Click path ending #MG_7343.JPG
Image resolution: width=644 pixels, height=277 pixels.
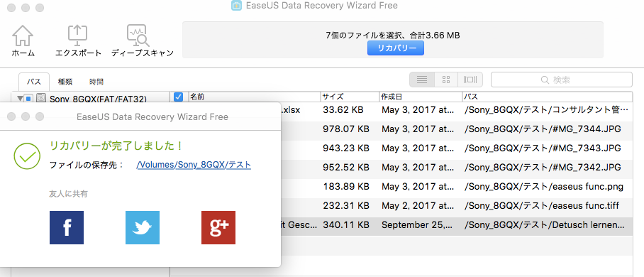tap(542, 148)
